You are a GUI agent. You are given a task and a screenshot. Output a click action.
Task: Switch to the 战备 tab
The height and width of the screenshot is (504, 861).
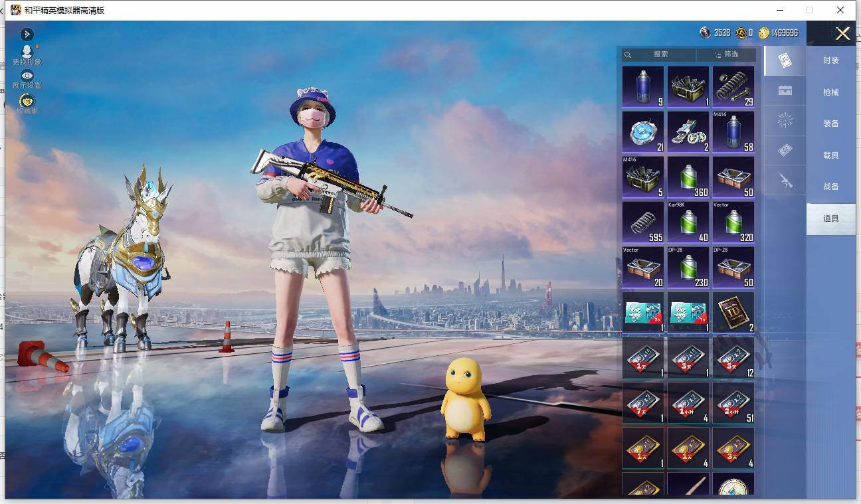pyautogui.click(x=830, y=187)
